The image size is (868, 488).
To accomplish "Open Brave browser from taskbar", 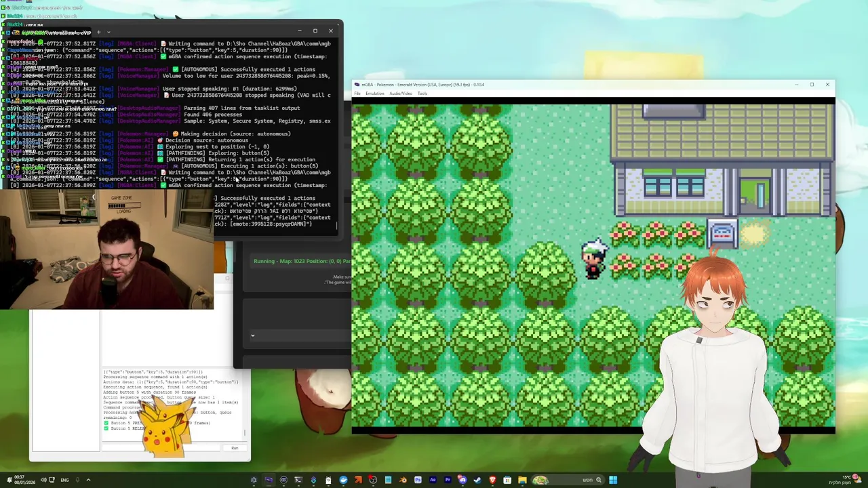I will point(493,480).
